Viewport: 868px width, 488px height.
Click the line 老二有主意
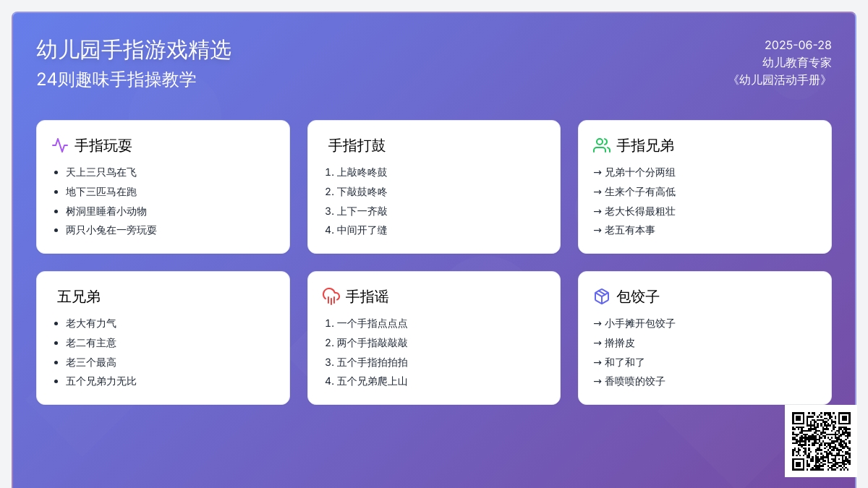pos(91,343)
